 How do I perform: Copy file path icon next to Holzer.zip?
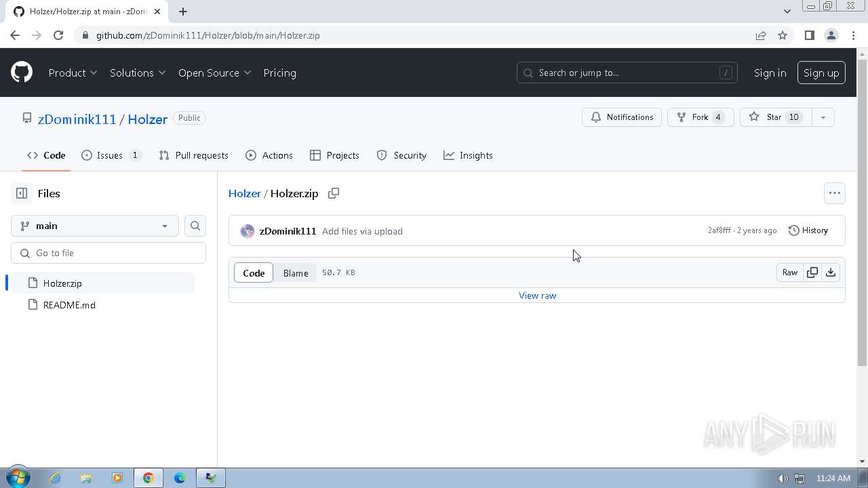coord(334,193)
